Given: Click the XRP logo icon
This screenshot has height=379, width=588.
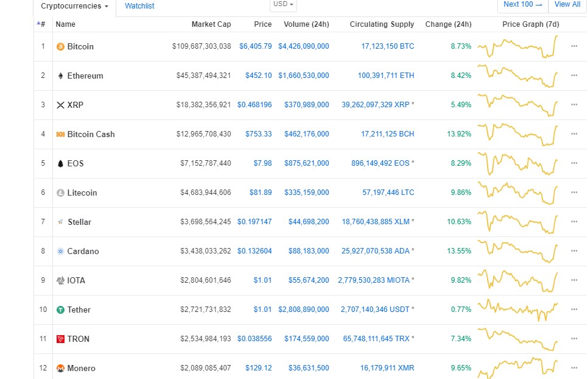Looking at the screenshot, I should (60, 105).
